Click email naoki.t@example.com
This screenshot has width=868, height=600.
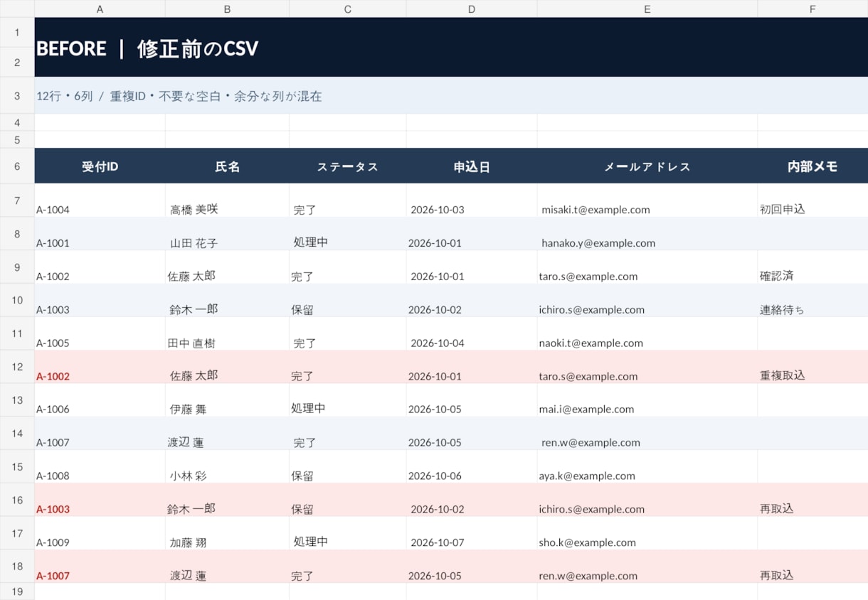(x=591, y=343)
